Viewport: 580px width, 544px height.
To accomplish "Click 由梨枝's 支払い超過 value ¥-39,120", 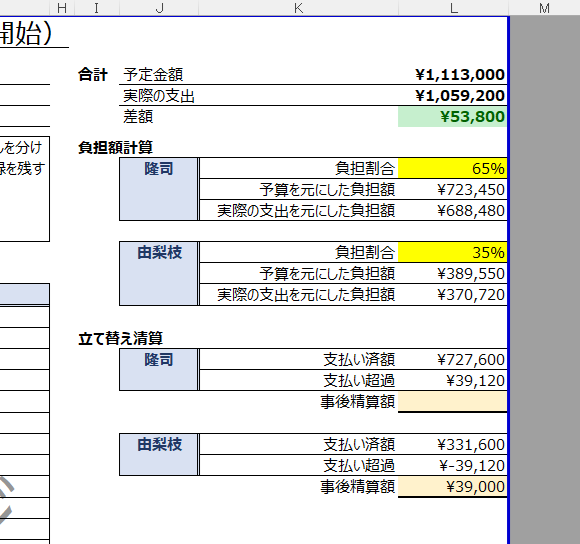I will (472, 466).
